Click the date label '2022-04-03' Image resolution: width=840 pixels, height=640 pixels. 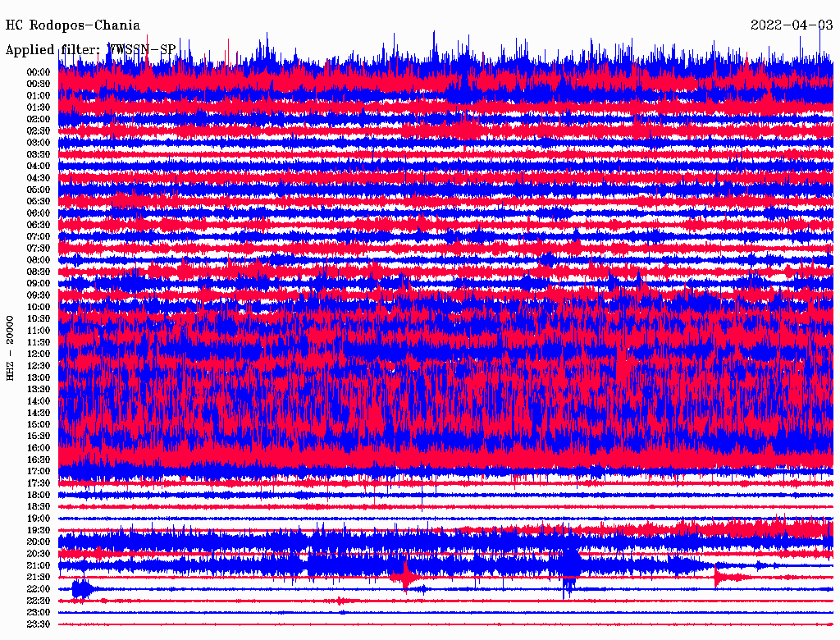[792, 25]
